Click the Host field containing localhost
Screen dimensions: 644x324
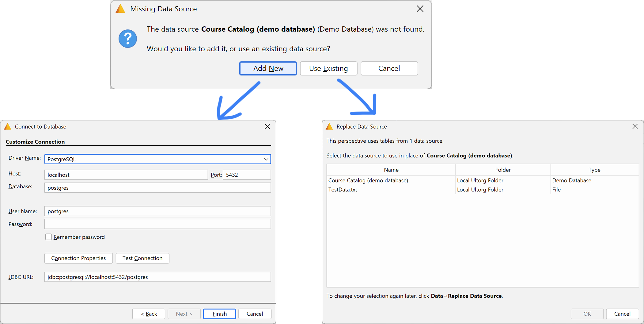(x=126, y=175)
